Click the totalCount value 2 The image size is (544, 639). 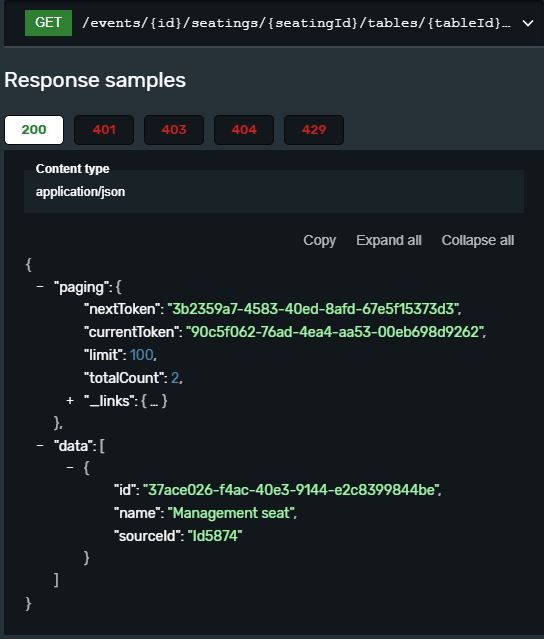[175, 378]
